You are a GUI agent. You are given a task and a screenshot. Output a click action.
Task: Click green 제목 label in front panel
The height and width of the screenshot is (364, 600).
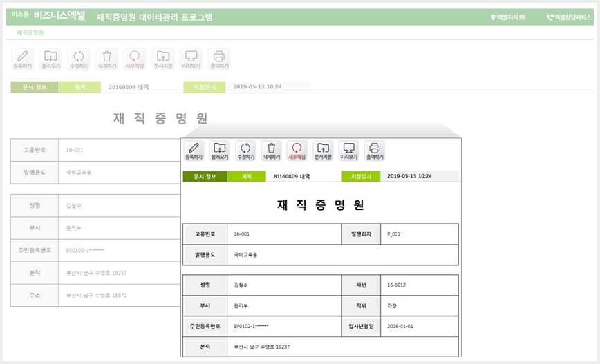pos(246,176)
